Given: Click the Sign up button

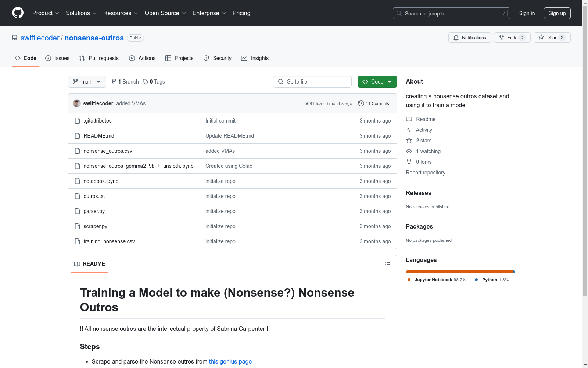Looking at the screenshot, I should tap(557, 13).
